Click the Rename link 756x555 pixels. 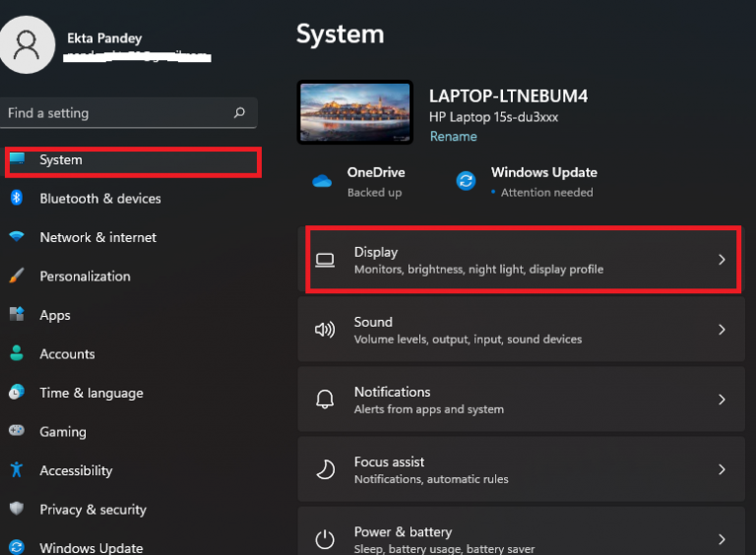pyautogui.click(x=453, y=137)
